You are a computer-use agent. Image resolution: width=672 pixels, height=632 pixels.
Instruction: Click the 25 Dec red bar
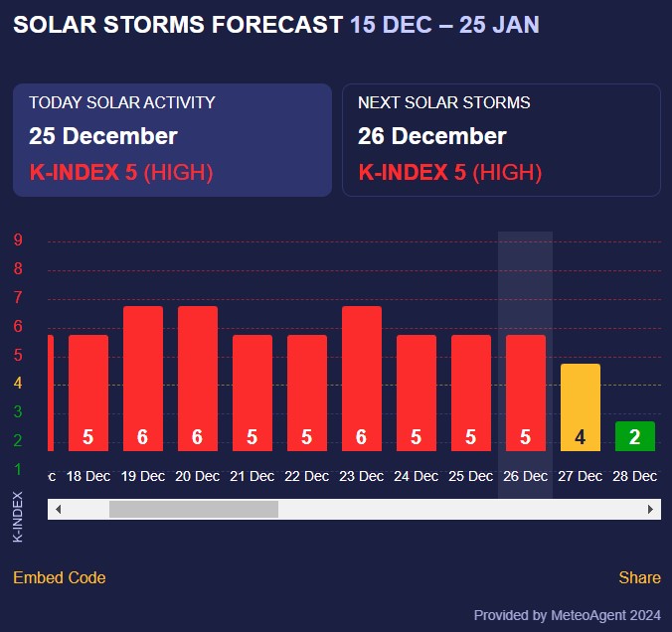(x=471, y=393)
